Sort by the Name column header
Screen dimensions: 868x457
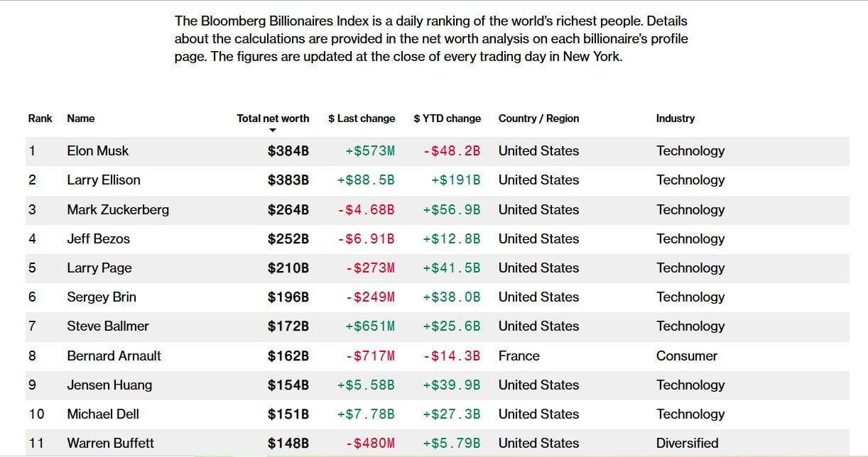pyautogui.click(x=80, y=119)
